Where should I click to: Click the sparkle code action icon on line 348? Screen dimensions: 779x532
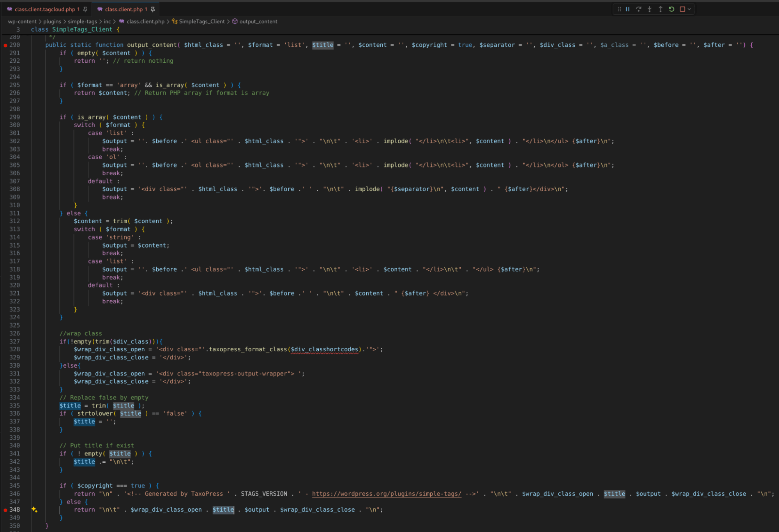click(34, 509)
